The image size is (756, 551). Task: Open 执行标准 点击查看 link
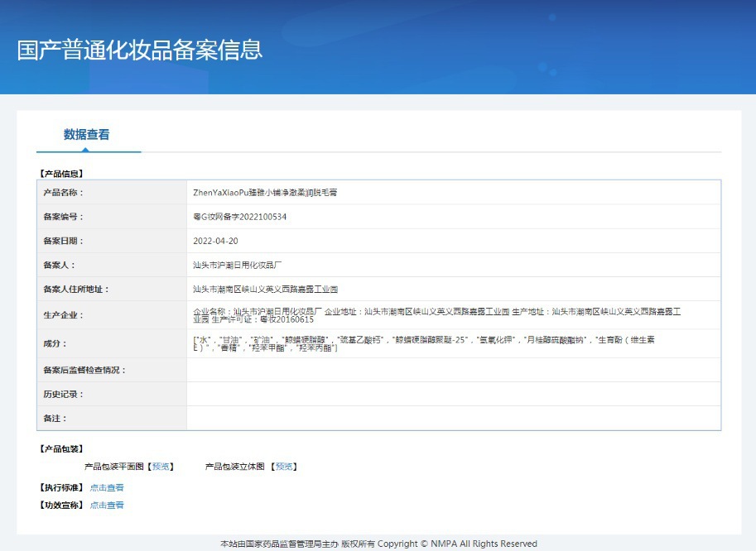pos(107,487)
